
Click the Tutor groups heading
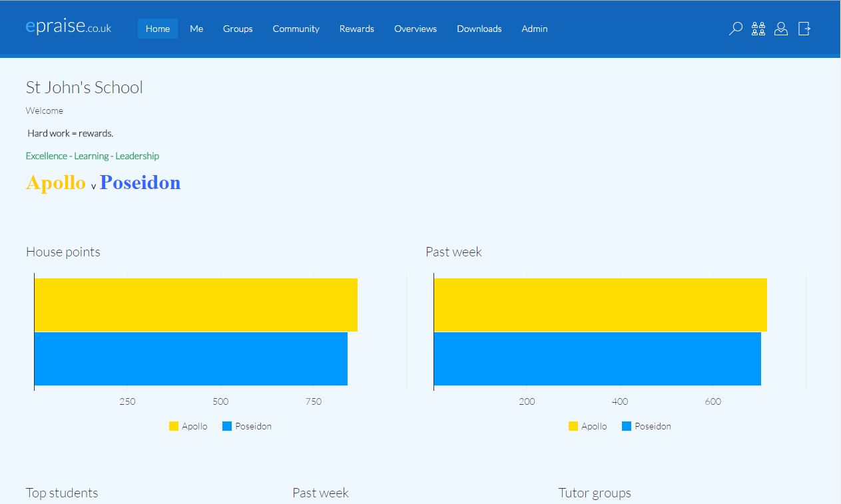595,493
